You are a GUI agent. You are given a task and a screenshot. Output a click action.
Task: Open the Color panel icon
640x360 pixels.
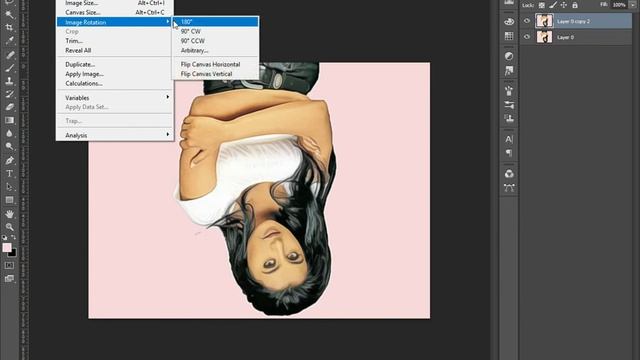click(x=509, y=21)
